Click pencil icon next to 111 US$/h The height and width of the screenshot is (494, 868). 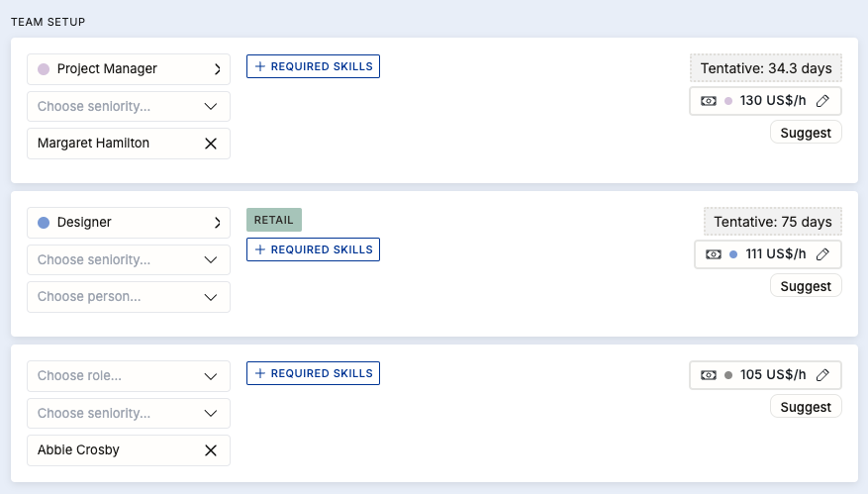click(822, 254)
